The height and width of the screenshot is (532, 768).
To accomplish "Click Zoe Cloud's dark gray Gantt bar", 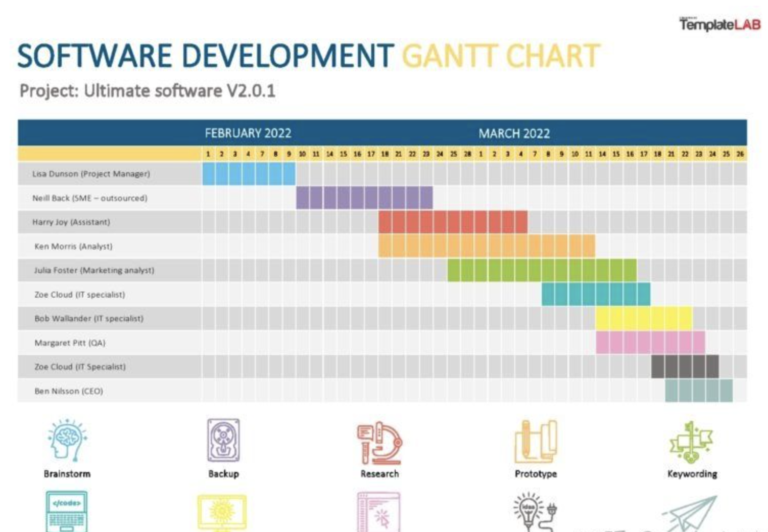I will pyautogui.click(x=685, y=367).
